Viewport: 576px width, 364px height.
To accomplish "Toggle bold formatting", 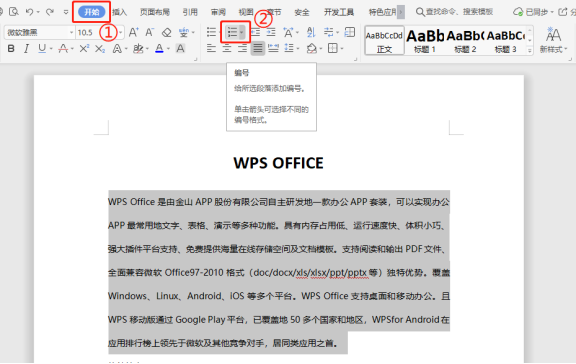I will pos(11,48).
